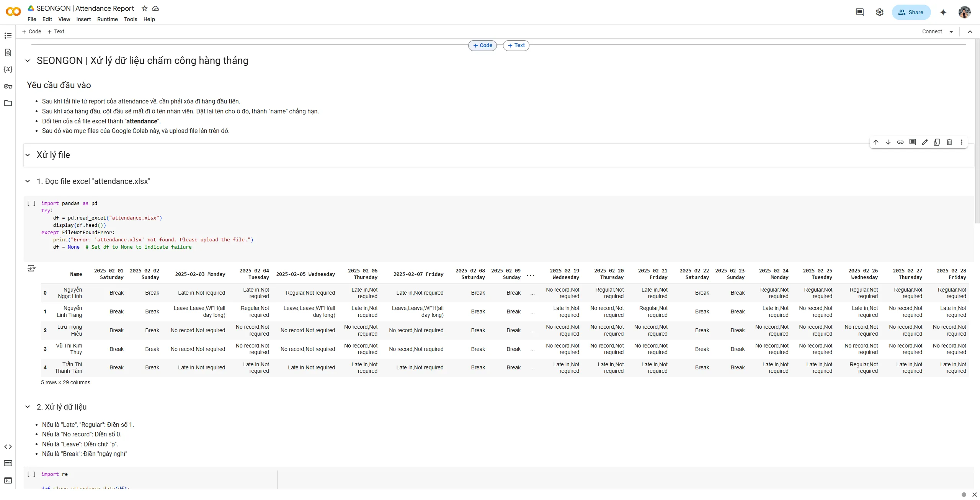This screenshot has width=980, height=500.
Task: Open the Connect options dropdown arrow
Action: pyautogui.click(x=951, y=32)
